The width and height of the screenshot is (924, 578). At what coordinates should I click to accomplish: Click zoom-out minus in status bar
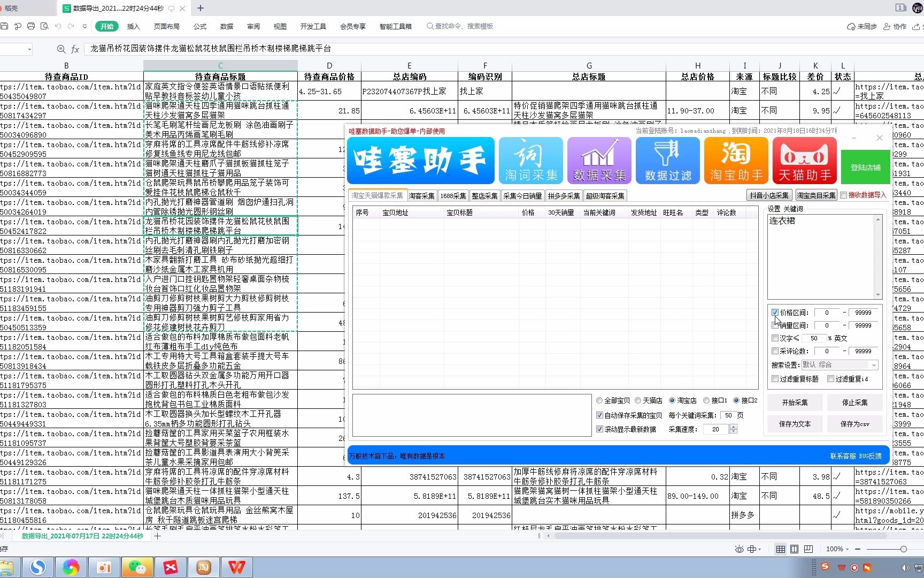pos(858,549)
